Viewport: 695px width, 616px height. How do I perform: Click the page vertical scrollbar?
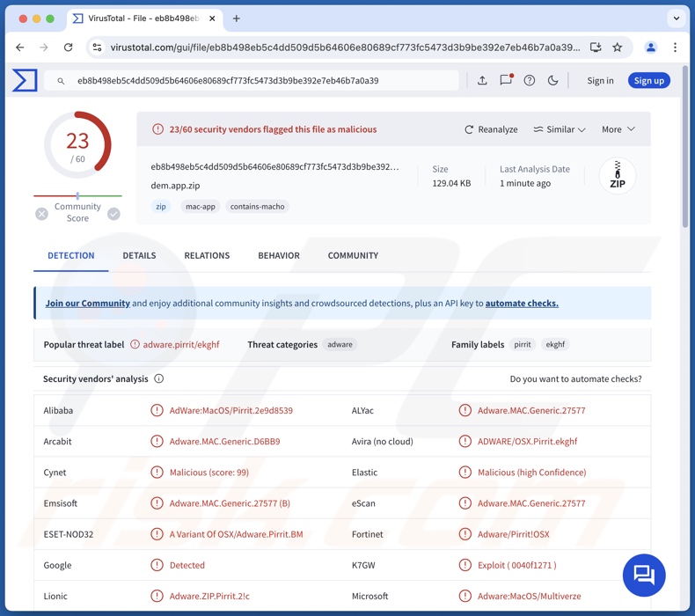pyautogui.click(x=685, y=146)
